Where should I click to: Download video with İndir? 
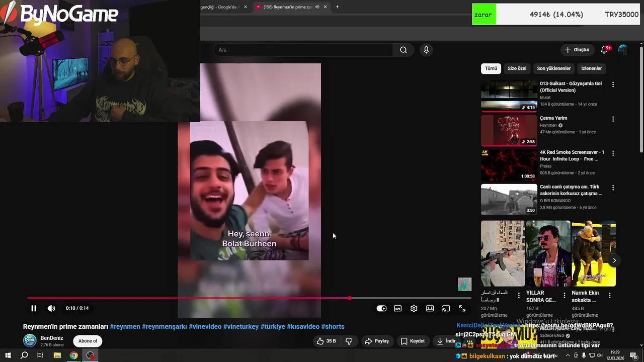446,341
